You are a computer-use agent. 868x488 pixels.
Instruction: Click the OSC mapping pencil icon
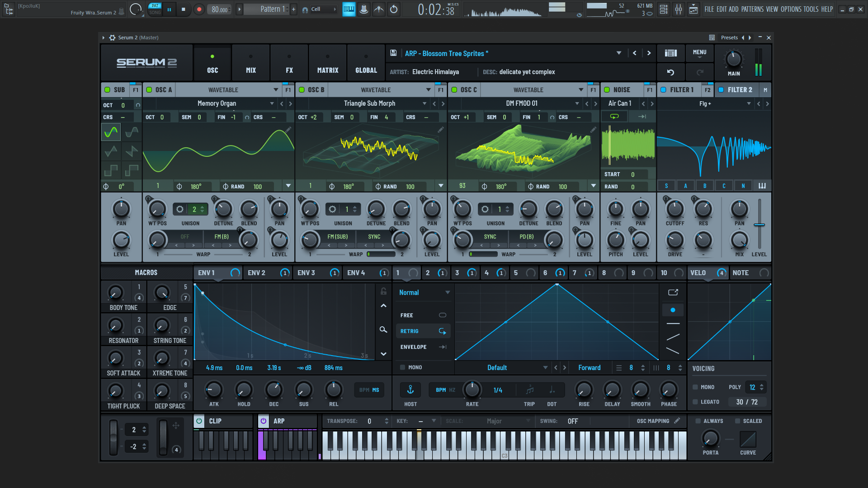(x=677, y=421)
